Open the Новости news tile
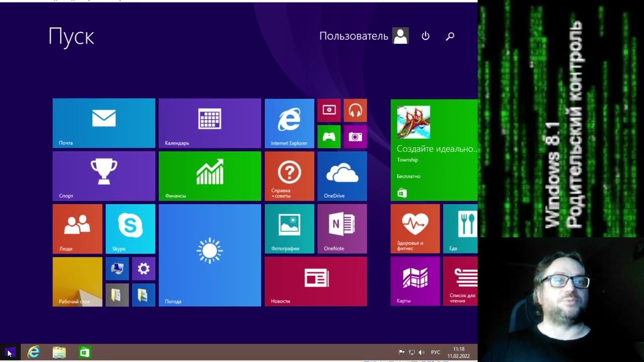Screen dimensions: 644x362 316,282
